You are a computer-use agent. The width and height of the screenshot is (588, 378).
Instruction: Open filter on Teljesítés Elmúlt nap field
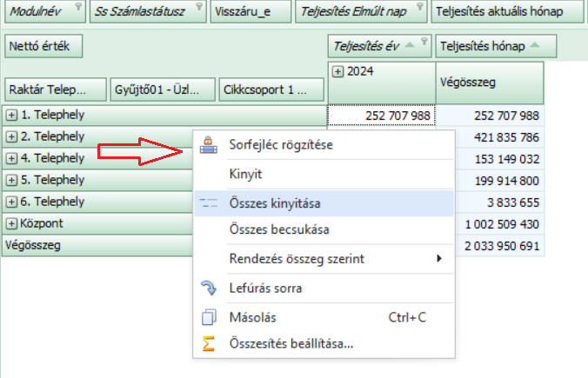coord(418,7)
